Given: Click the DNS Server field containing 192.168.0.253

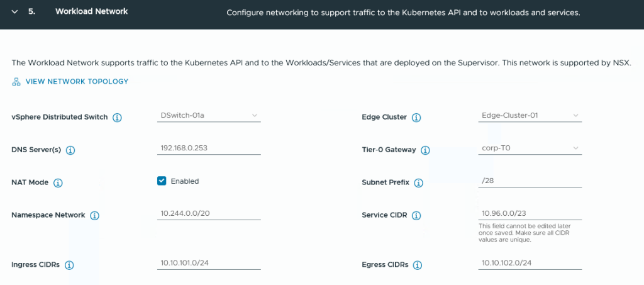Looking at the screenshot, I should point(209,148).
